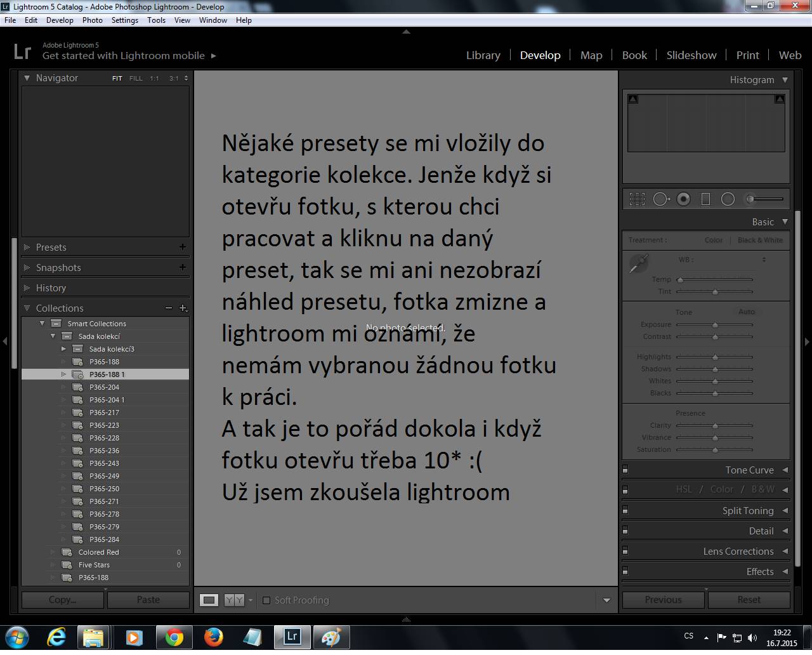Collapse the Collections panel
The height and width of the screenshot is (655, 812).
click(x=27, y=308)
